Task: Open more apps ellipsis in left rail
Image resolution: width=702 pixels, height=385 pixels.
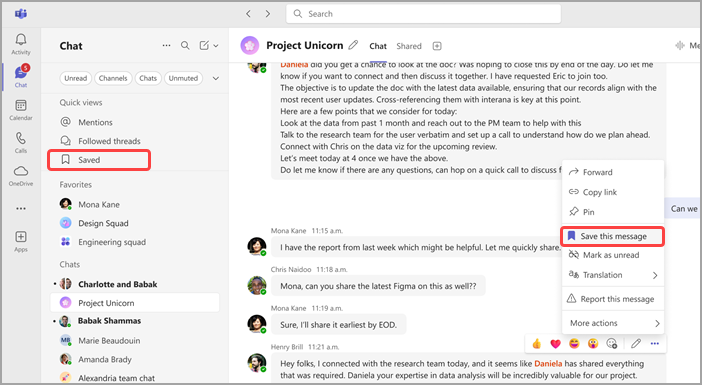Action: [x=21, y=208]
